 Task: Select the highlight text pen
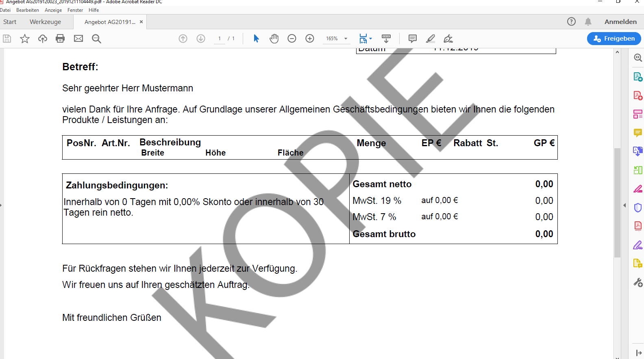point(431,39)
